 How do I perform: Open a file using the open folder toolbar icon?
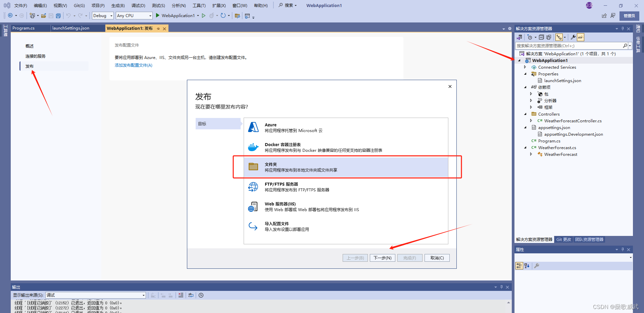pos(44,15)
